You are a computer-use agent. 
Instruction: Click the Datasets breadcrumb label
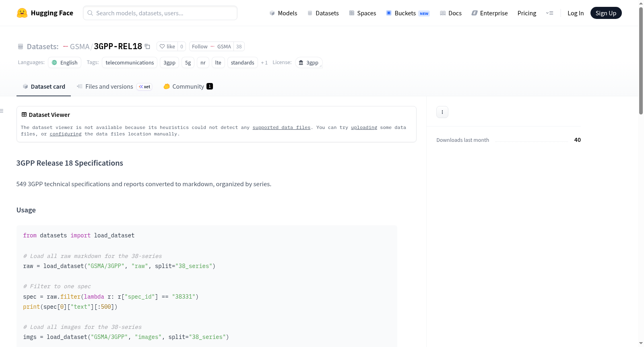[43, 46]
